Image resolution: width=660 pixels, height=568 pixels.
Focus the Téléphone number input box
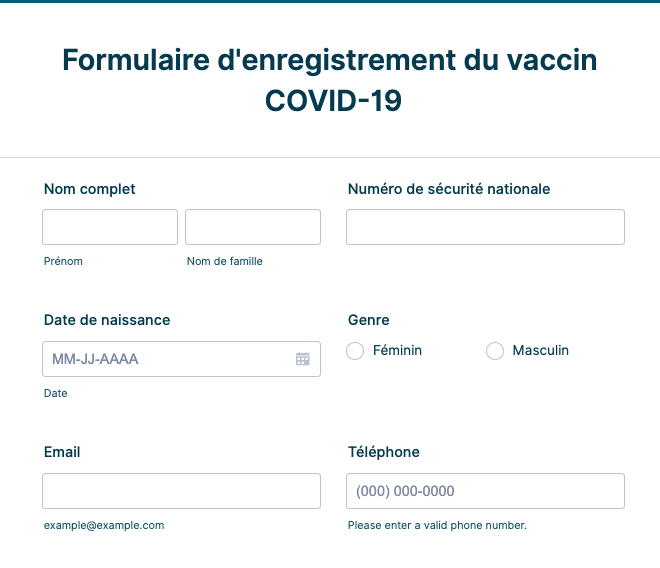(x=485, y=491)
